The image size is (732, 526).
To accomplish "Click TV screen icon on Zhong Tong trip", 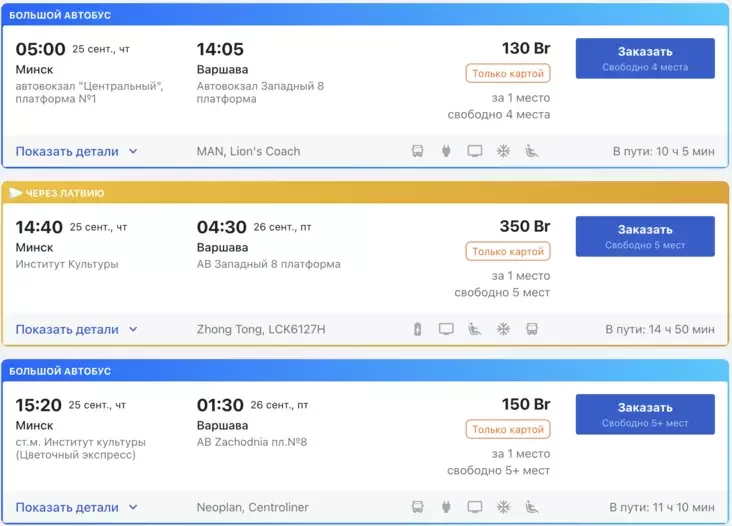I will (x=446, y=329).
